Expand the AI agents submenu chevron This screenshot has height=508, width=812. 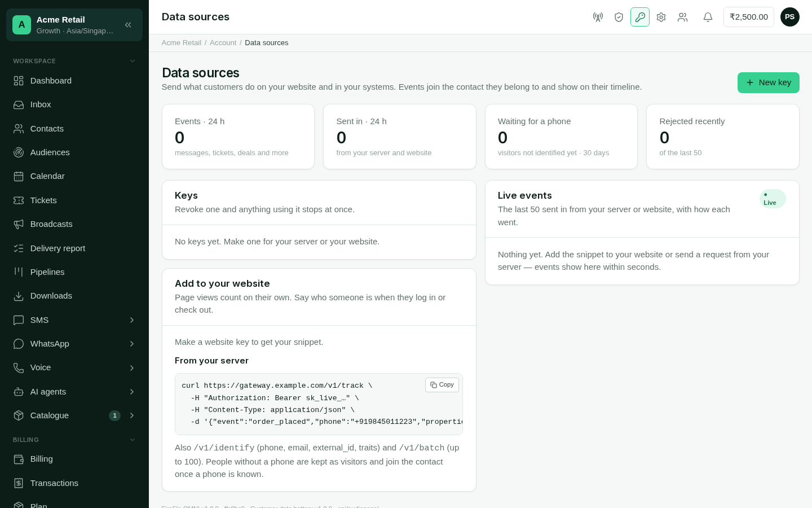(132, 392)
